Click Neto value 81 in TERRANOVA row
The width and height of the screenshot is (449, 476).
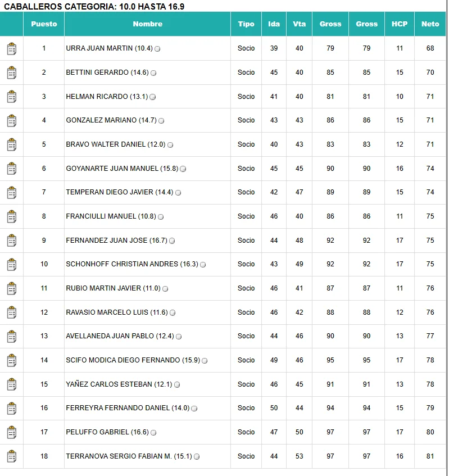(x=430, y=456)
